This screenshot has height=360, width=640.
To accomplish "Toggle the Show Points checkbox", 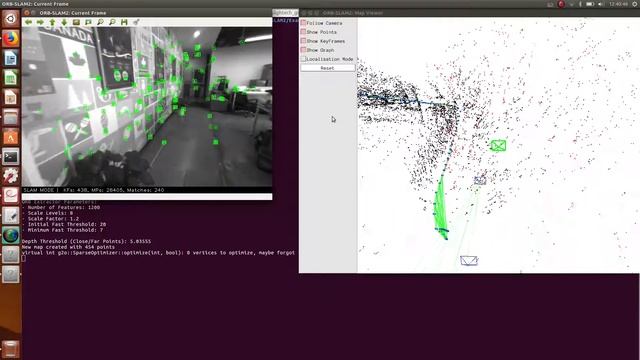I will click(x=303, y=32).
